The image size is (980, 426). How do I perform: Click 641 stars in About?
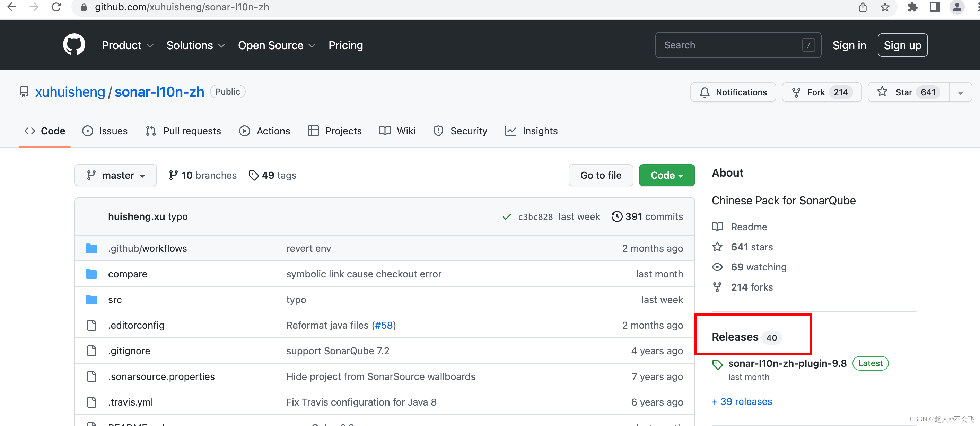tap(742, 247)
